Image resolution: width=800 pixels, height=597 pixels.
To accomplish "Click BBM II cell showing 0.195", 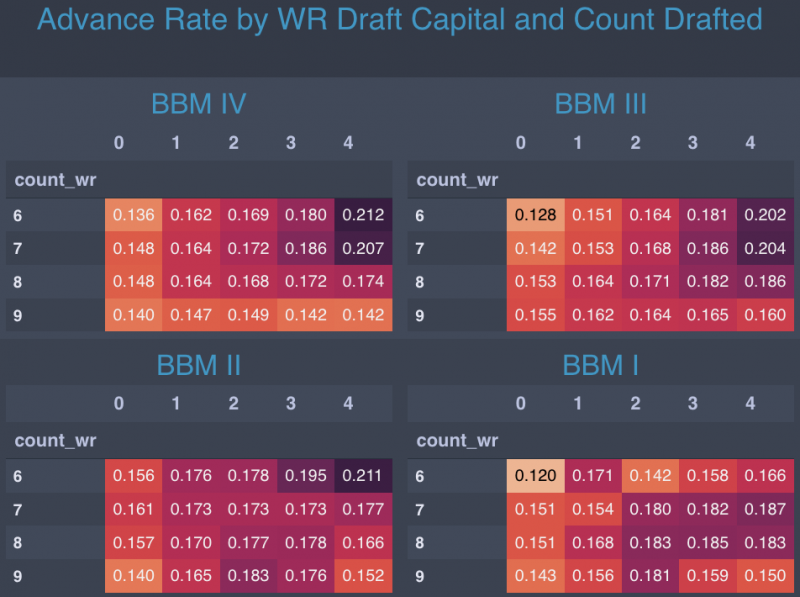I will coord(305,476).
